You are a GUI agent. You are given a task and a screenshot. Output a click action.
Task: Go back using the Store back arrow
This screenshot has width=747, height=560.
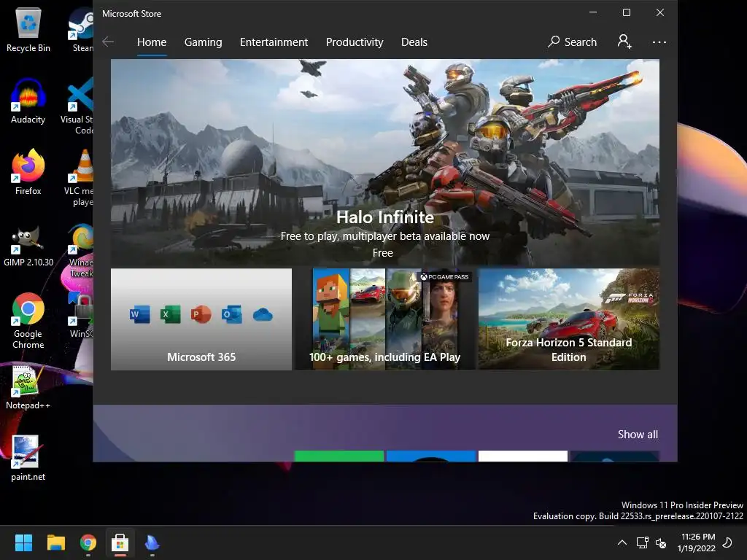pyautogui.click(x=108, y=42)
